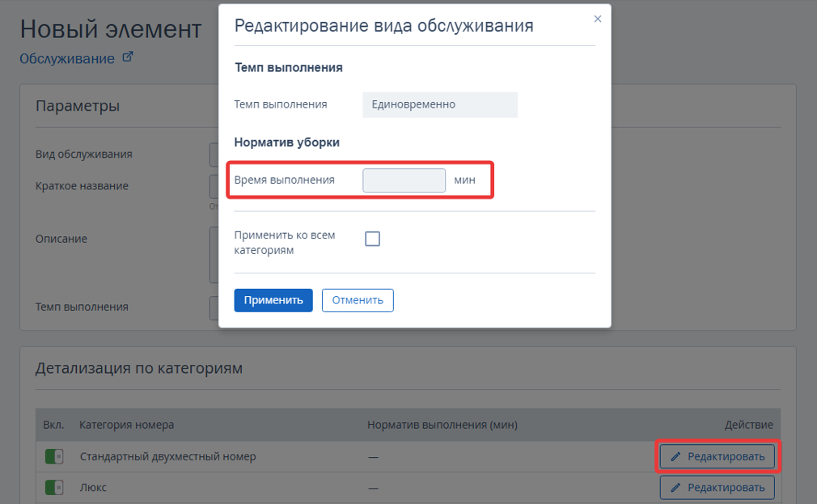Click the Действие column header
The height and width of the screenshot is (504, 817).
click(x=749, y=425)
